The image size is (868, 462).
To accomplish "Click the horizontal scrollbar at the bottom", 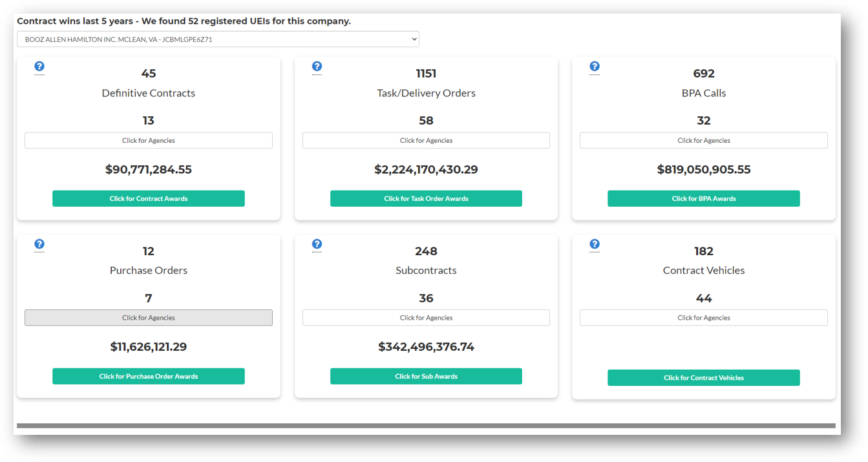I will click(427, 424).
